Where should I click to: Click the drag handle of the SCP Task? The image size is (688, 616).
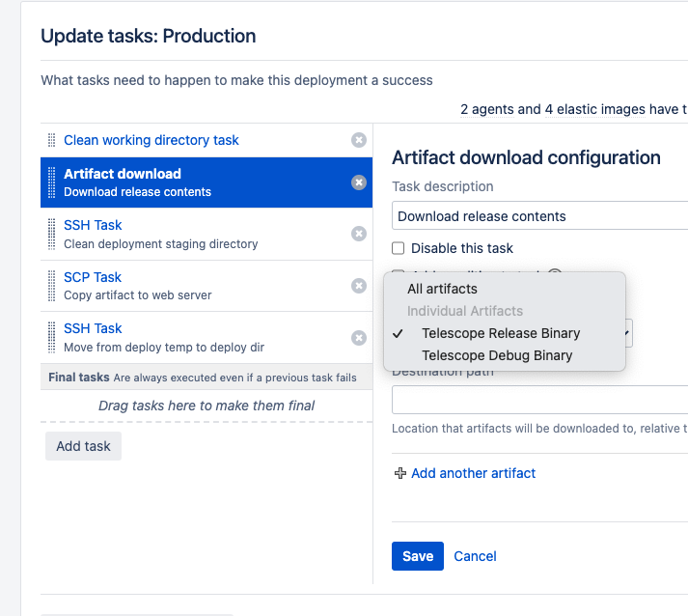(x=52, y=286)
